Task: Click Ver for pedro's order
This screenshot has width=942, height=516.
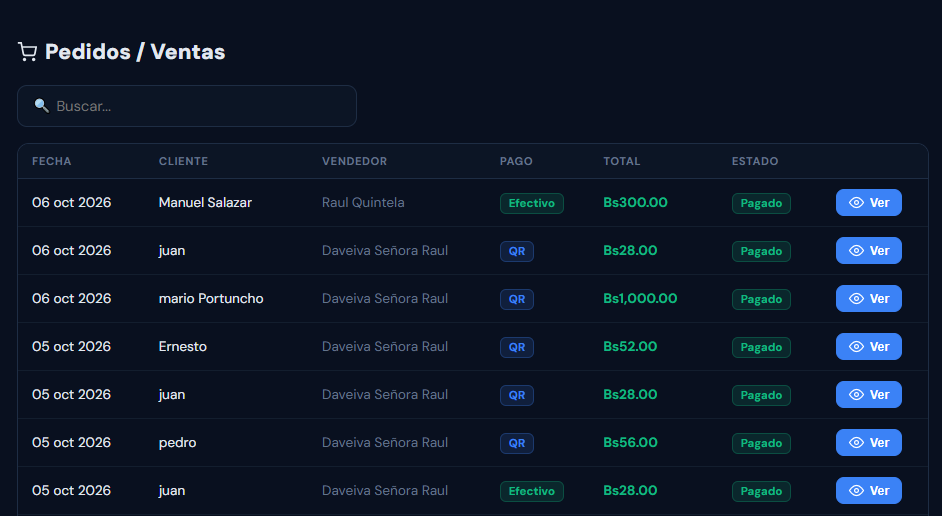Action: (x=869, y=443)
